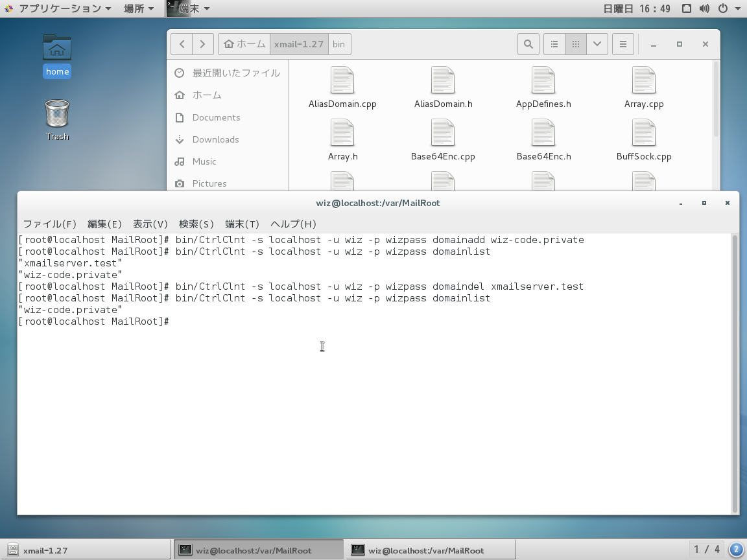747x560 pixels.
Task: Click the 1 / 4 workspace switcher
Action: pyautogui.click(x=707, y=550)
